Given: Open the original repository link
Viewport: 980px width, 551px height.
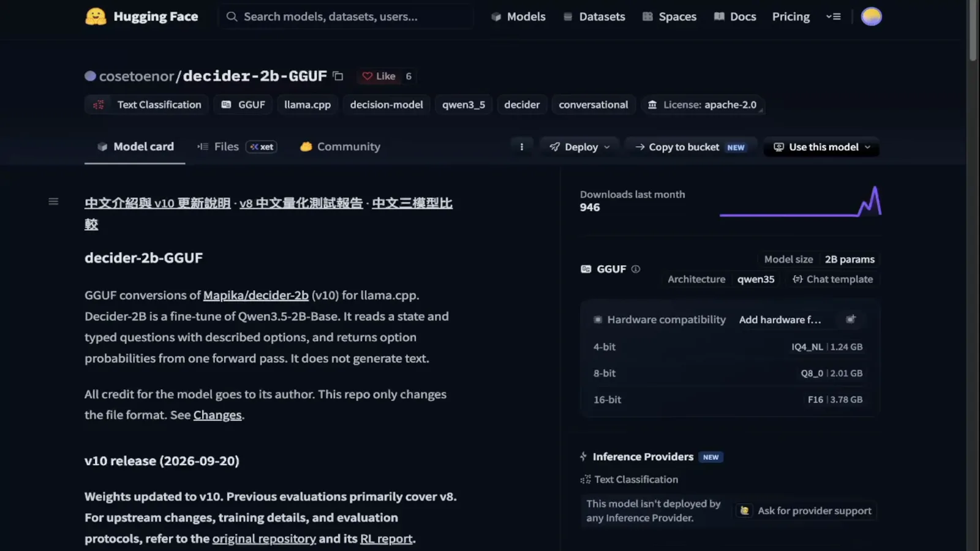Looking at the screenshot, I should [264, 539].
